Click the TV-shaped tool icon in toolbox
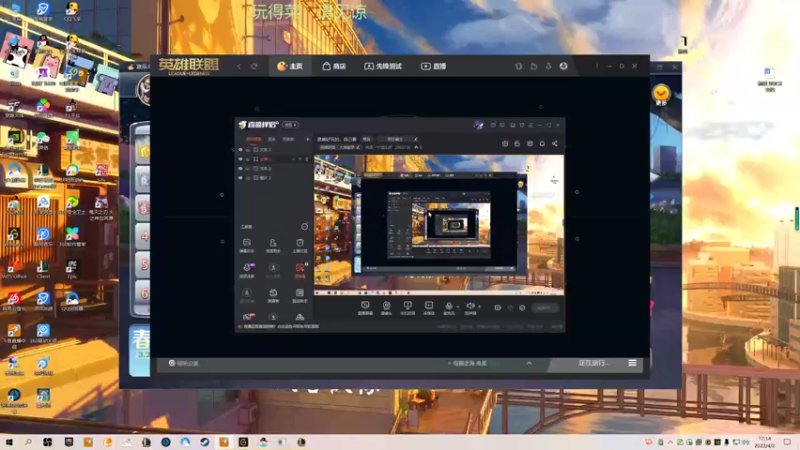 point(273,294)
